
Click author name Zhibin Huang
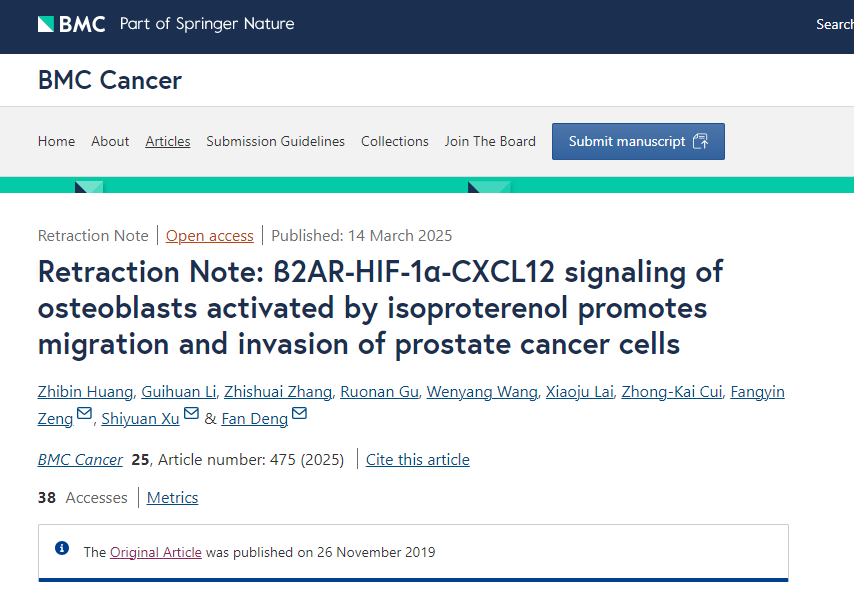86,392
